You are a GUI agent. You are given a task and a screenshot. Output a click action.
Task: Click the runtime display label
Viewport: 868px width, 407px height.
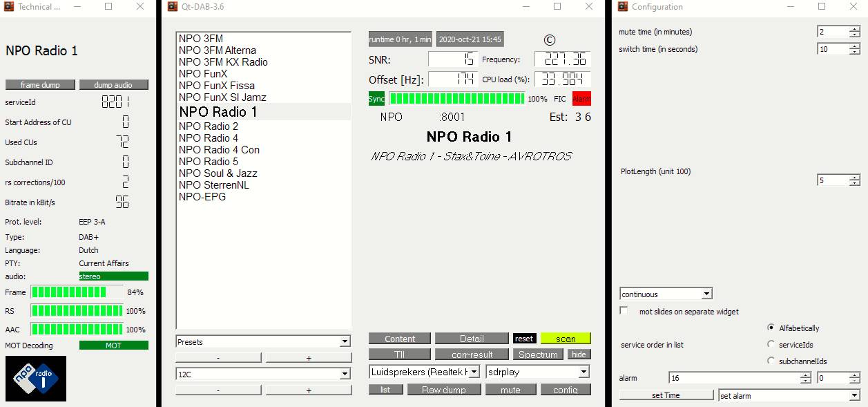coord(401,39)
